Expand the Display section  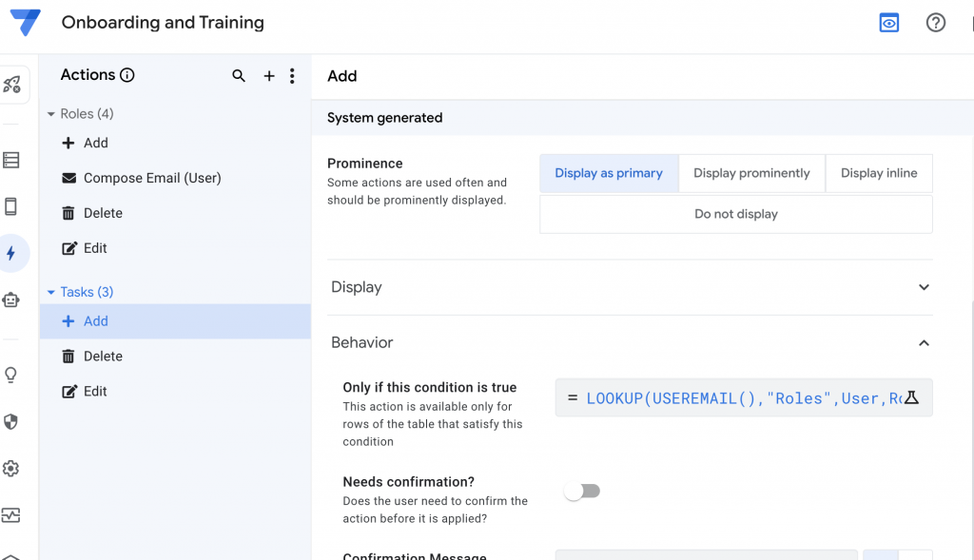[x=923, y=287]
